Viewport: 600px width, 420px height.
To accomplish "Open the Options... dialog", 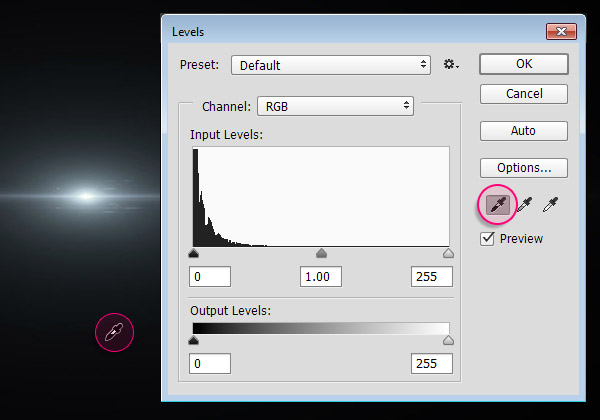I will coord(523,168).
